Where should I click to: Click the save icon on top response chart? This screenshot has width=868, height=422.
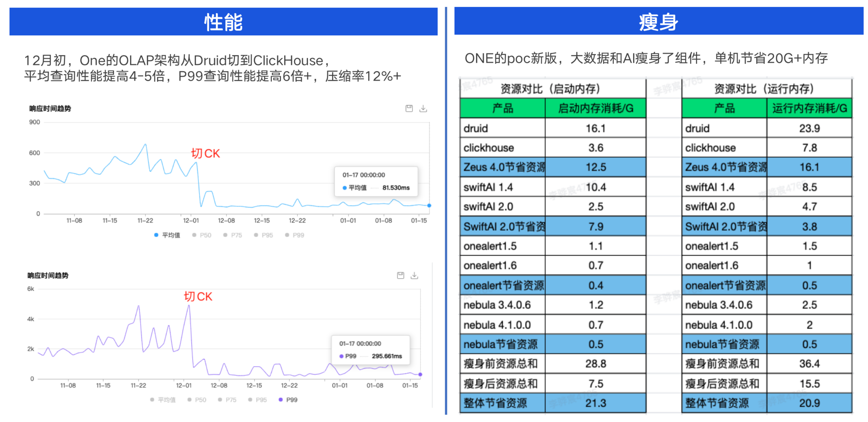tap(409, 108)
